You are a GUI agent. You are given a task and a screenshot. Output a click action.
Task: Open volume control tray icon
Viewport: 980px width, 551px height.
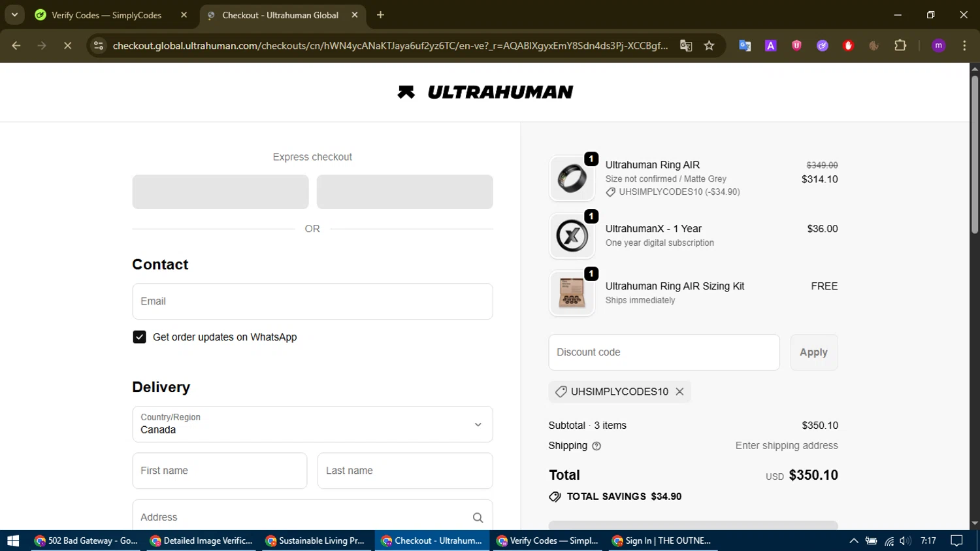[905, 541]
